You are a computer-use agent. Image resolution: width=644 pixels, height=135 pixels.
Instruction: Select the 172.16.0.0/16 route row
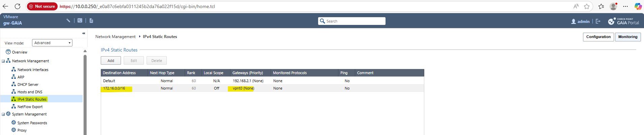[x=262, y=88]
